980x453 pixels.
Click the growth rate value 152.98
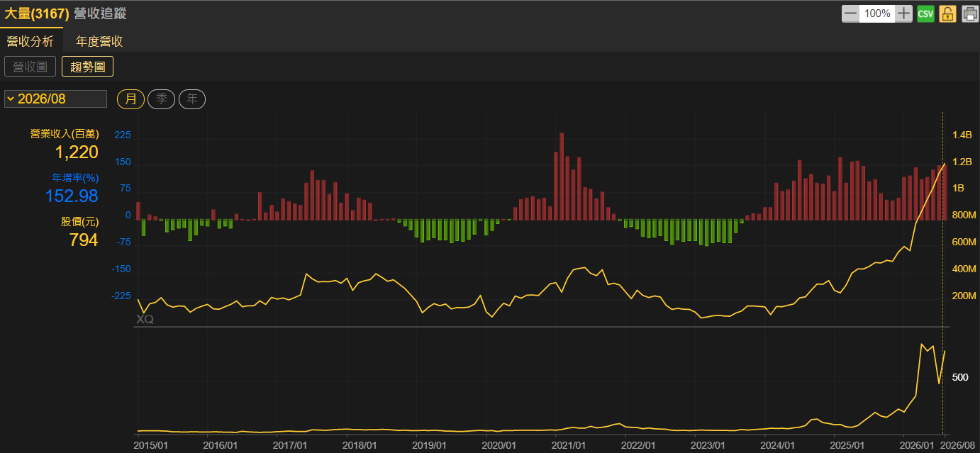click(x=72, y=196)
